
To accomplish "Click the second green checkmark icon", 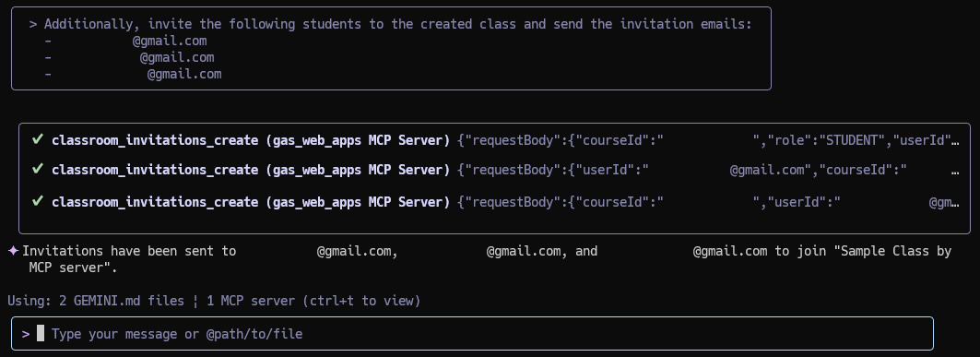I will click(38, 169).
